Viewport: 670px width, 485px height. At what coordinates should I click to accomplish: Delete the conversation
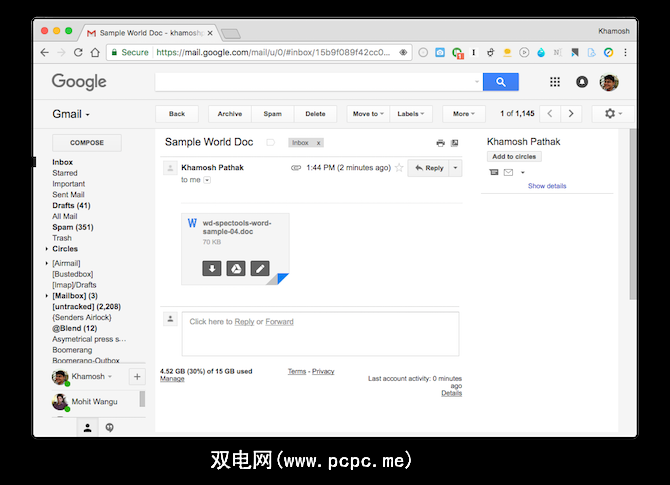(315, 114)
